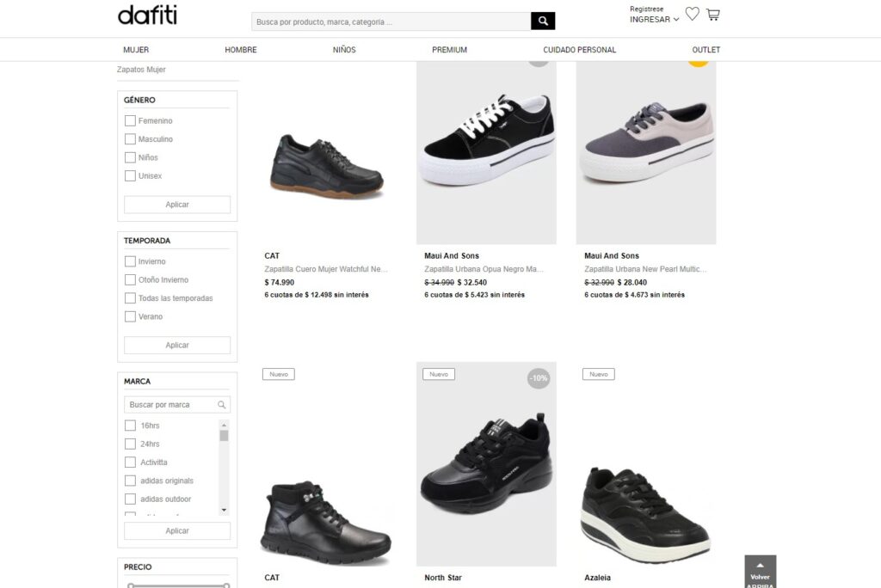Adjust the left price slider handle

(x=131, y=585)
